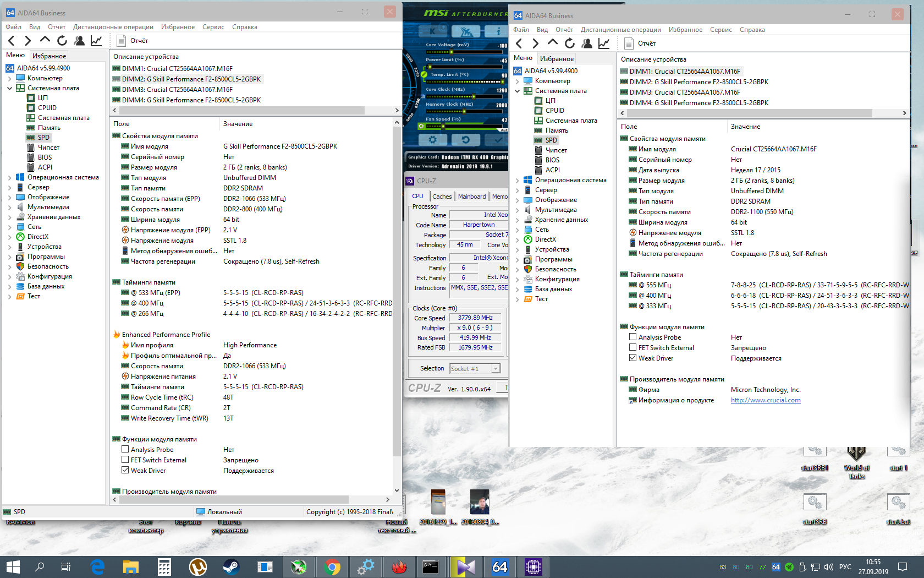Image resolution: width=924 pixels, height=578 pixels.
Task: Click Refresh icon in the G Skill AIDA64 window
Action: pyautogui.click(x=62, y=41)
